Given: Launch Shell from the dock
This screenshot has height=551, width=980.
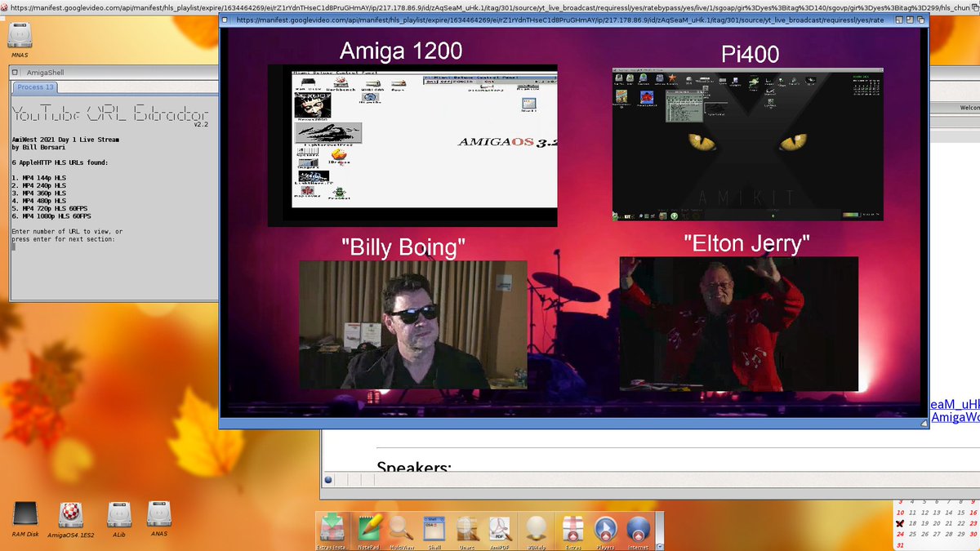Looking at the screenshot, I should point(434,531).
